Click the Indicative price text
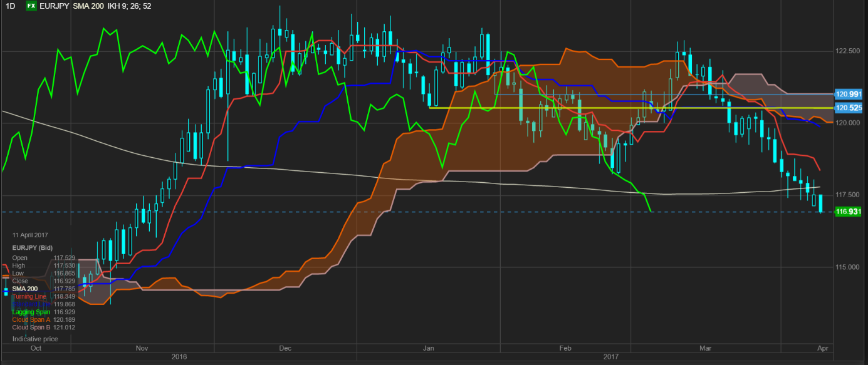The width and height of the screenshot is (868, 365). tap(35, 339)
